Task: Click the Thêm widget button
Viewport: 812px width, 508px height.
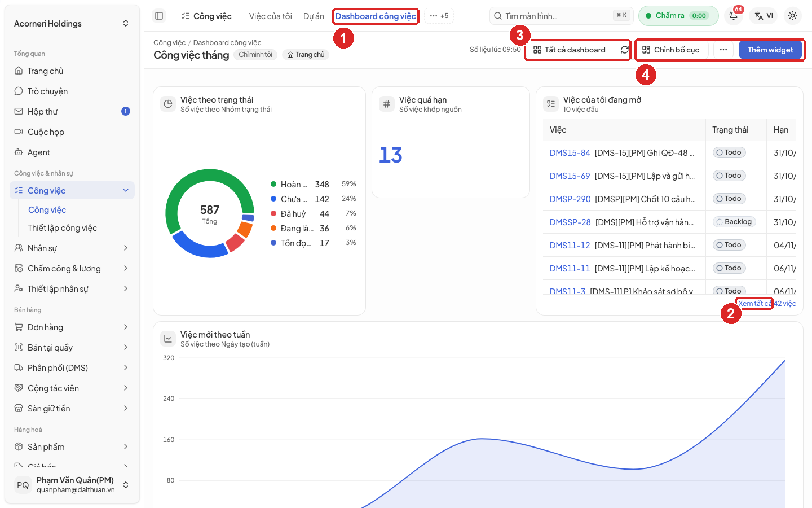Action: tap(770, 50)
